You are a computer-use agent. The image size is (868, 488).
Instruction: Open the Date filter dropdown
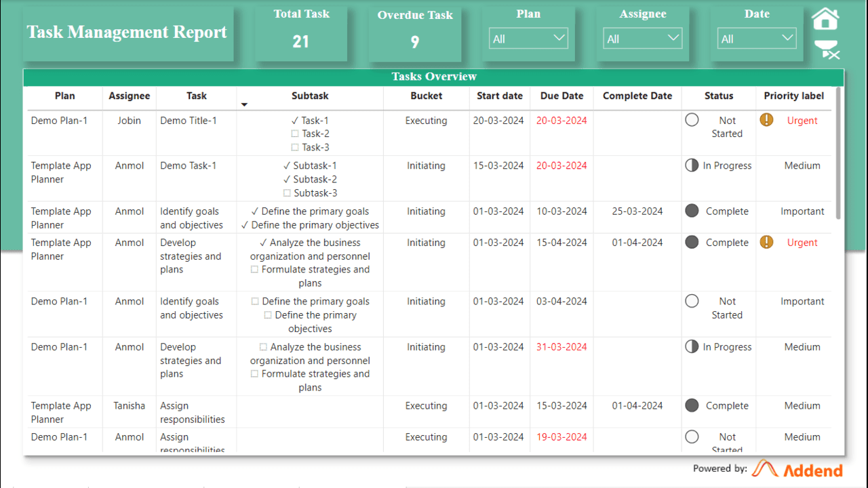tap(757, 39)
